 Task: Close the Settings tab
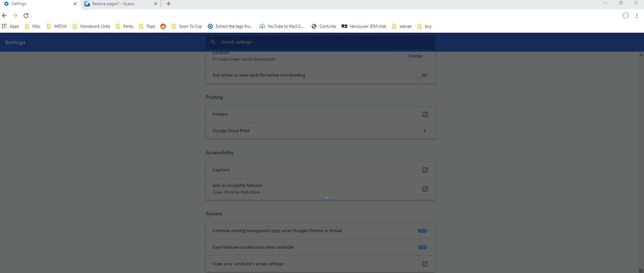pos(75,4)
